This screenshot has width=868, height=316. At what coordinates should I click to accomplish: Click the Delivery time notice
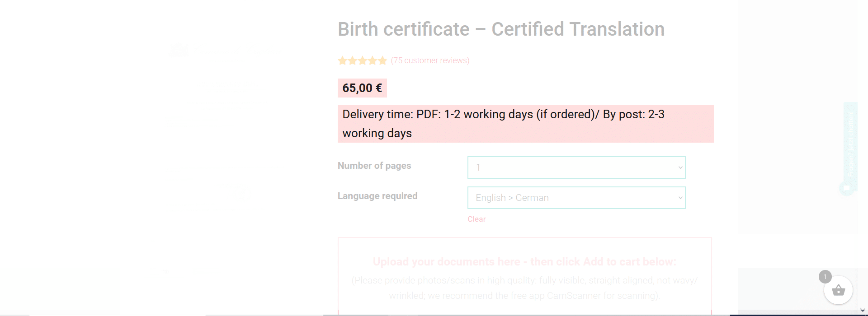click(525, 124)
